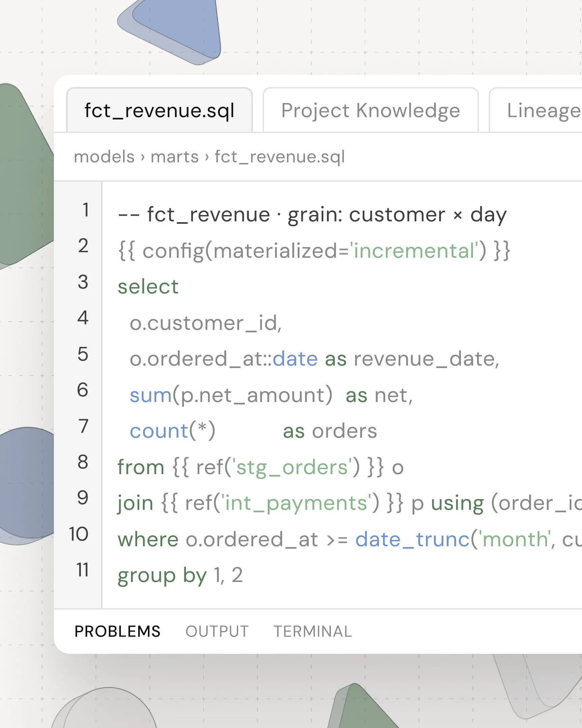This screenshot has width=582, height=728.
Task: Click 'o.ordered_at' in the where clause
Action: pyautogui.click(x=252, y=540)
